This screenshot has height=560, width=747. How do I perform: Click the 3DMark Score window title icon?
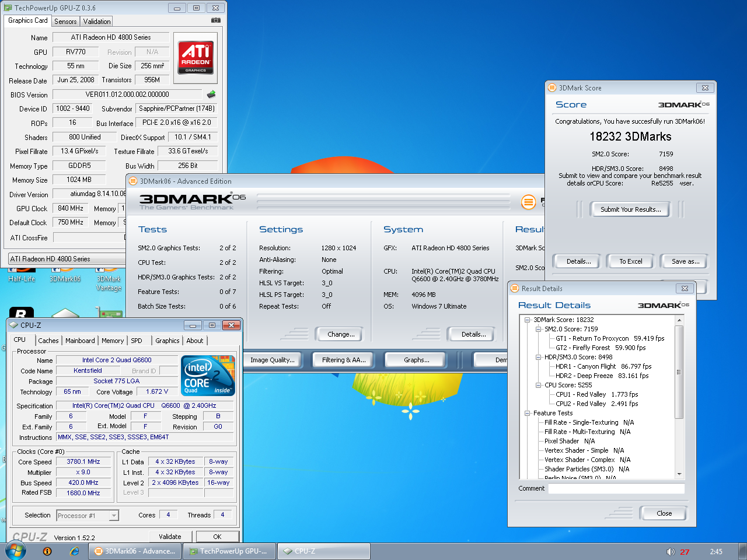pos(552,87)
